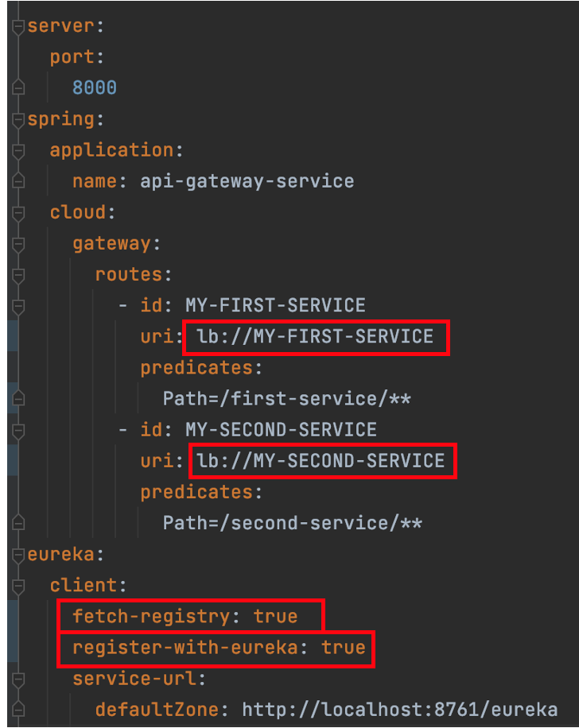Click the fetch-registry key
This screenshot has height=728, width=579.
(151, 617)
